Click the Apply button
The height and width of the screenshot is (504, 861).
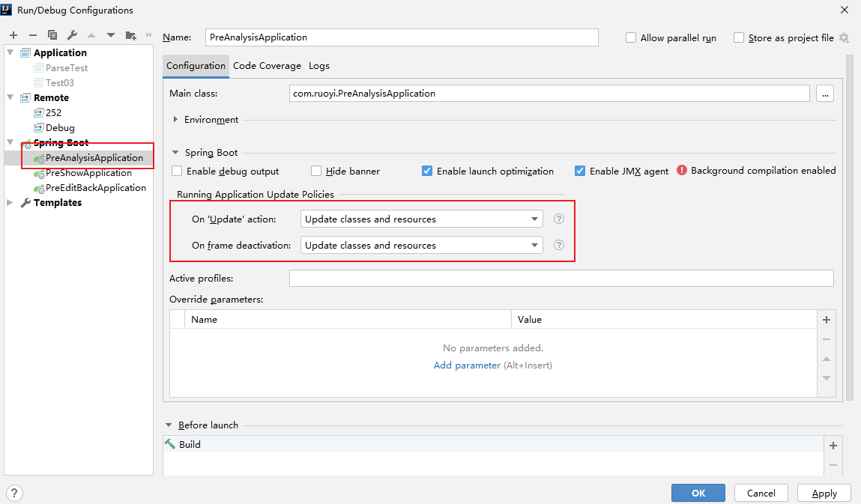[x=824, y=493]
